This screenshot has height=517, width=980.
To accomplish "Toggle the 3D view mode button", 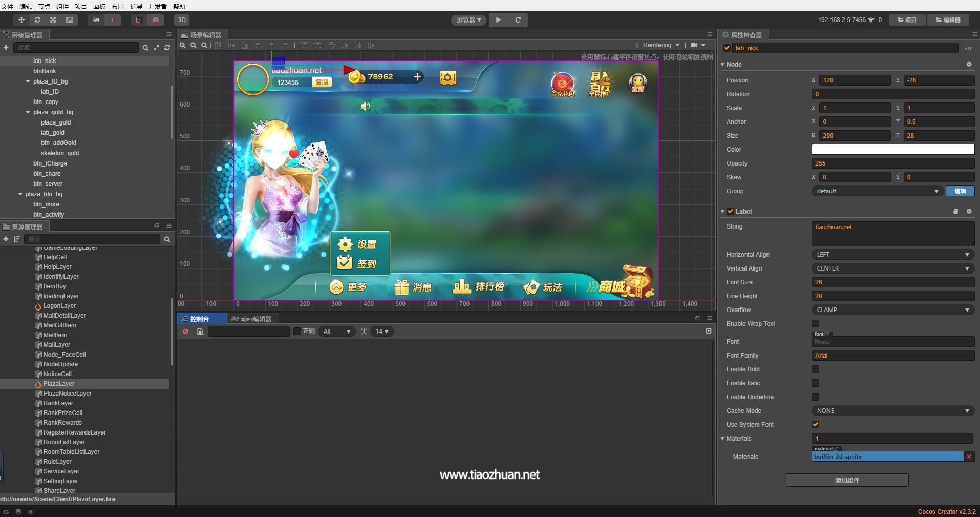I will point(181,20).
